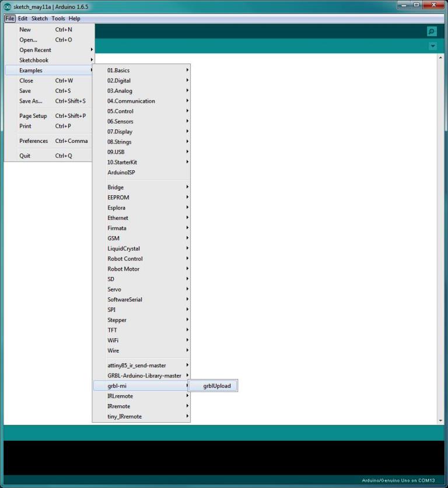The width and height of the screenshot is (448, 488).
Task: Open the Tools menu
Action: 58,18
